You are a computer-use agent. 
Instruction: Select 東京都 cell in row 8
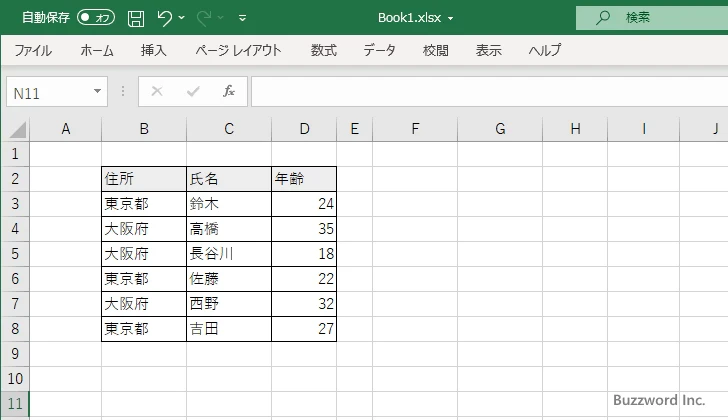pyautogui.click(x=144, y=329)
